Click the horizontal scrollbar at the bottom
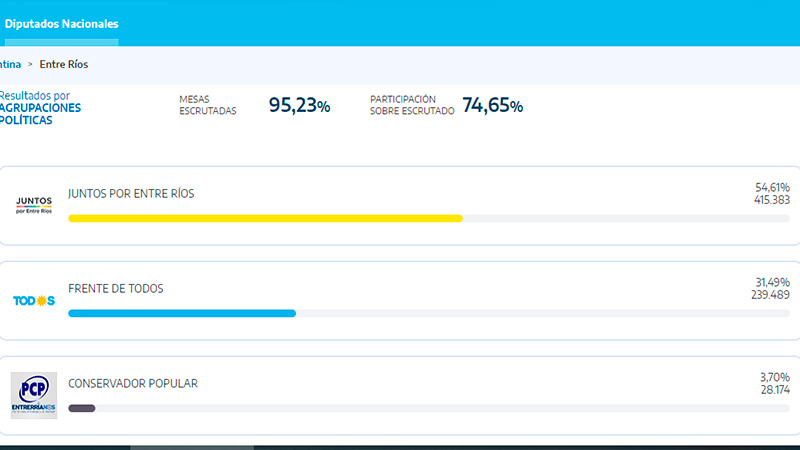800x450 pixels. (x=192, y=447)
